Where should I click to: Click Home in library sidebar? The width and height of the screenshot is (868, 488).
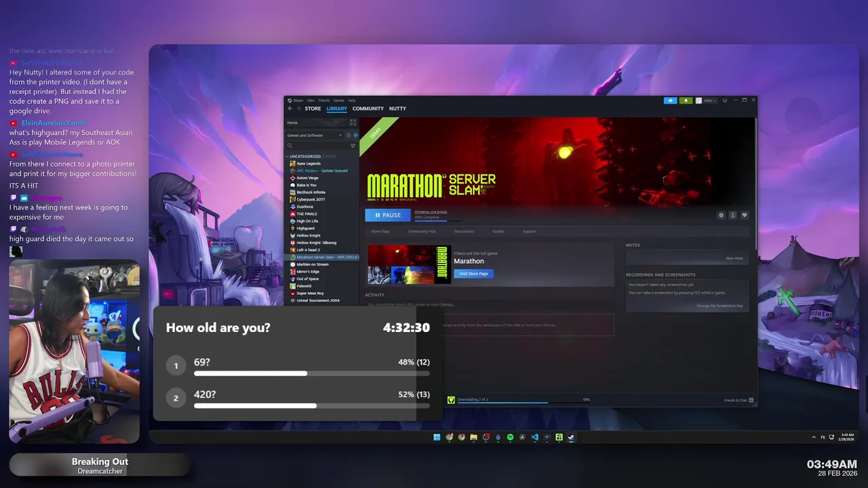[292, 123]
